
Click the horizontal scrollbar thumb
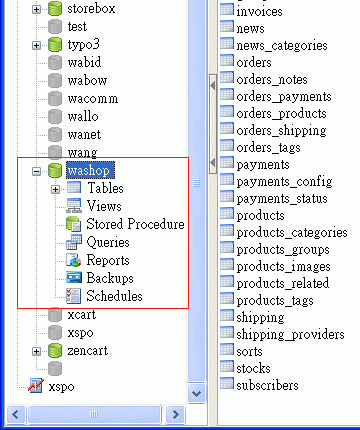pos(94,414)
